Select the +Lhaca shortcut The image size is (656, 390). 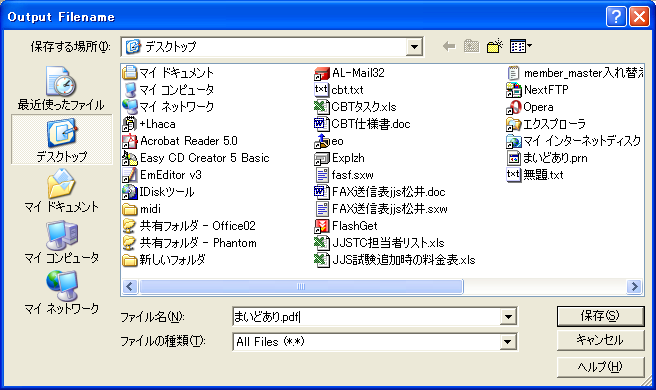click(149, 124)
